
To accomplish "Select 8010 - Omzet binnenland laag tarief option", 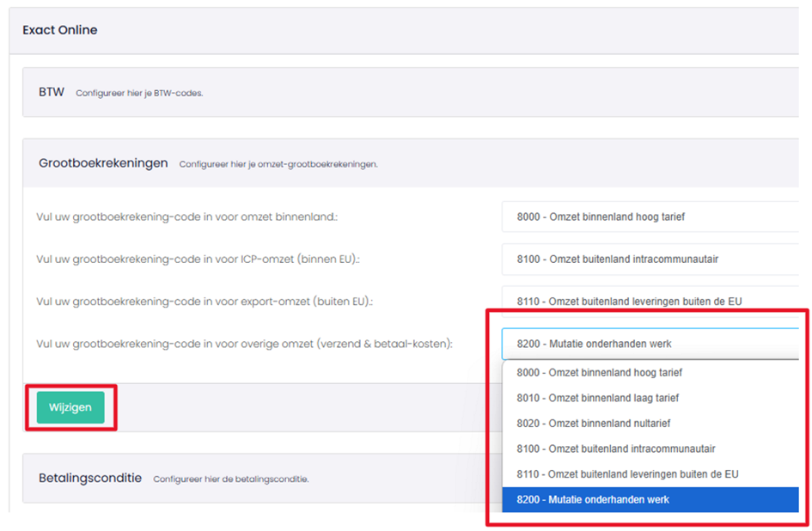I will click(650, 398).
